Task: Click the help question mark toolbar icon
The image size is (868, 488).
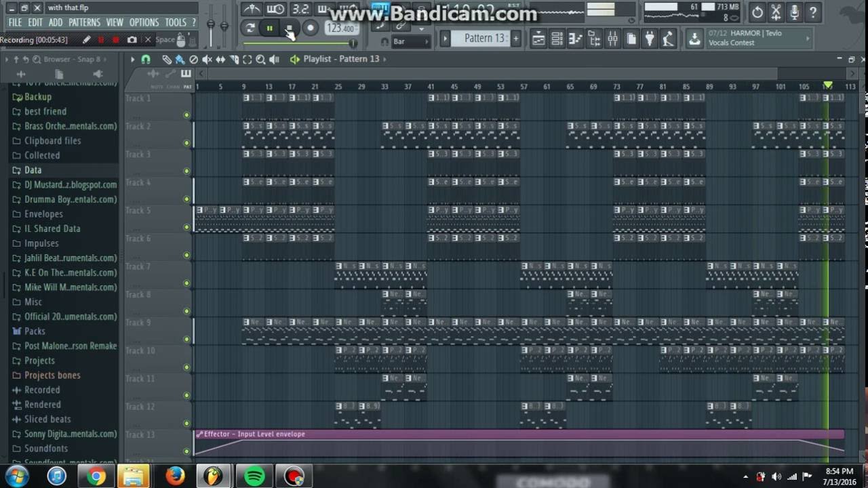Action: click(812, 12)
